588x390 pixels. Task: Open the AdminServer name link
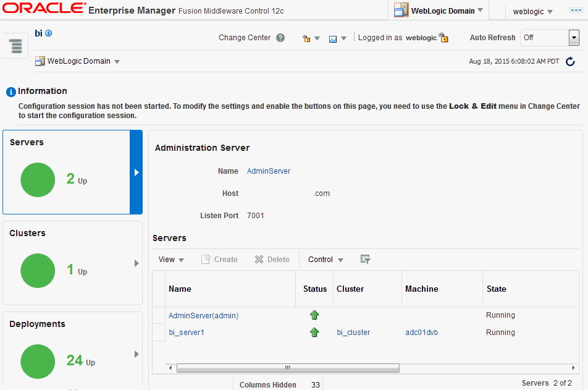pyautogui.click(x=269, y=171)
